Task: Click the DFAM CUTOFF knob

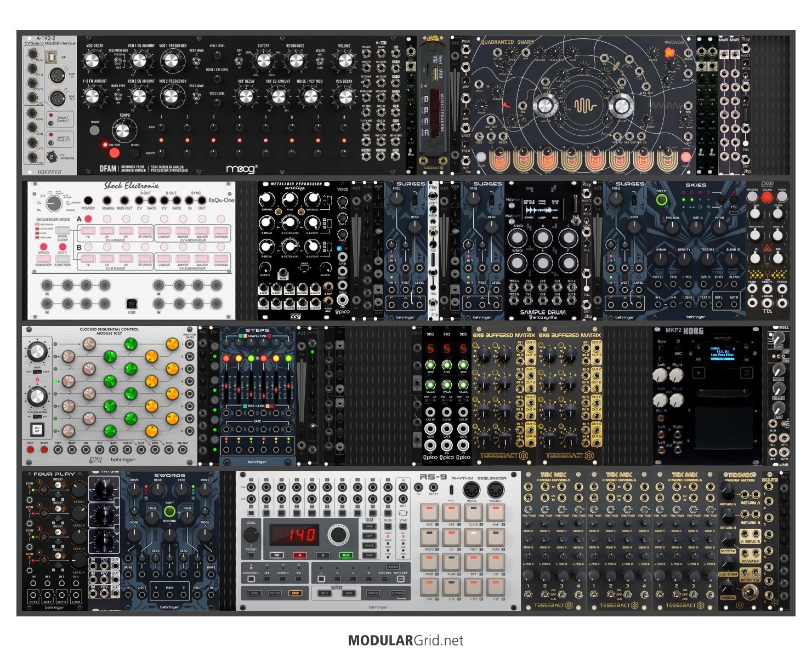Action: tap(263, 60)
